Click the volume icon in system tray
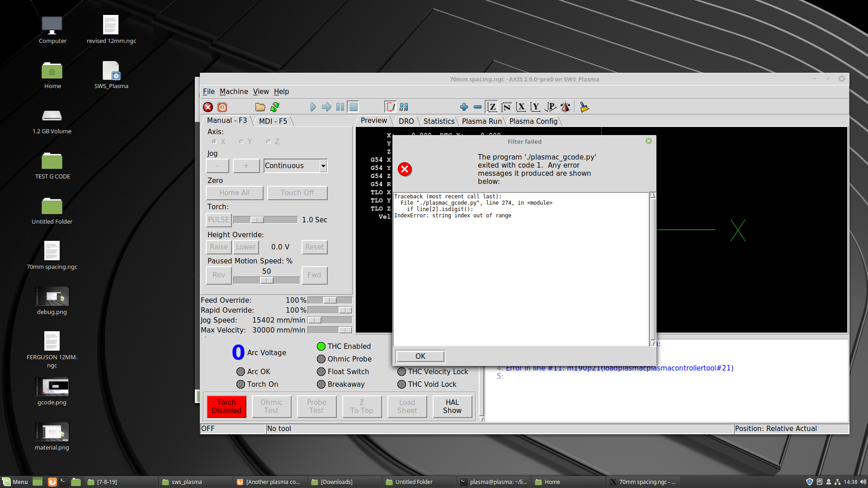Screen dimensions: 868x488 [863, 482]
